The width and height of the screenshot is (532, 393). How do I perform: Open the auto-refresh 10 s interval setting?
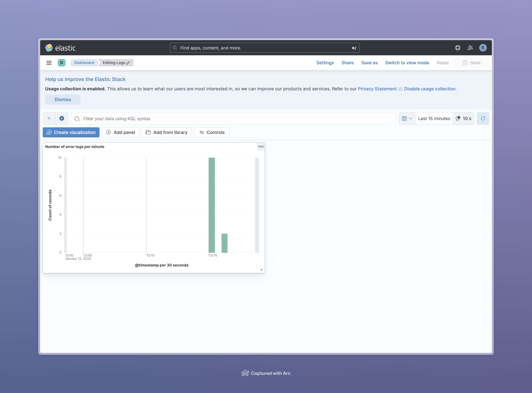463,118
